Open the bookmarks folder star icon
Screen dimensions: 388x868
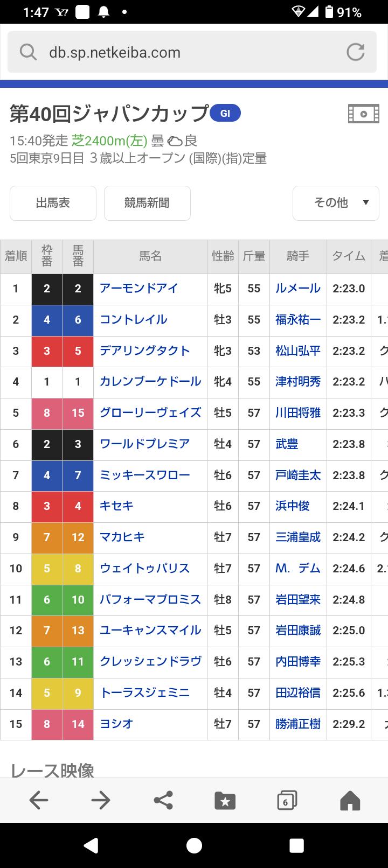point(225,801)
